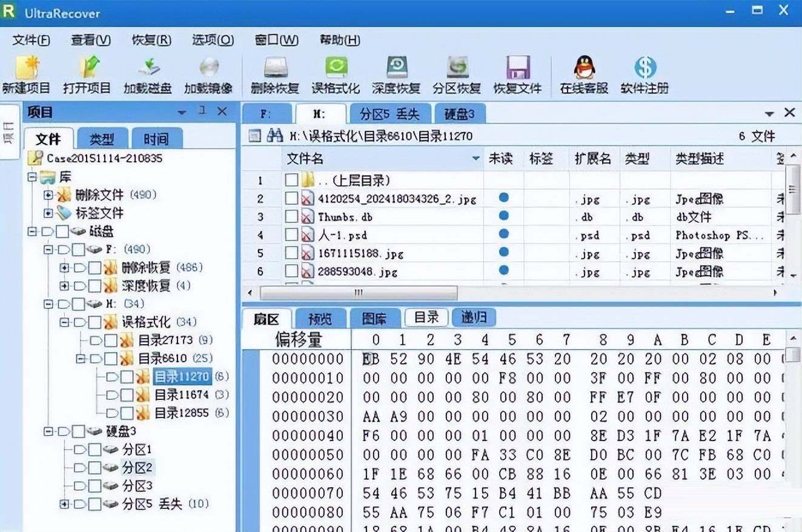Image resolution: width=802 pixels, height=532 pixels.
Task: Click the binoculars search icon in the path bar
Action: [x=275, y=136]
